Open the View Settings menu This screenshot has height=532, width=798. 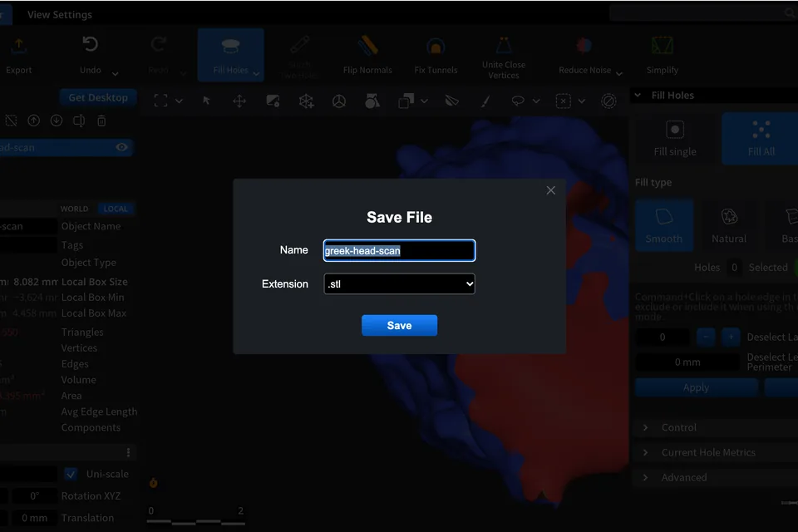(x=60, y=14)
